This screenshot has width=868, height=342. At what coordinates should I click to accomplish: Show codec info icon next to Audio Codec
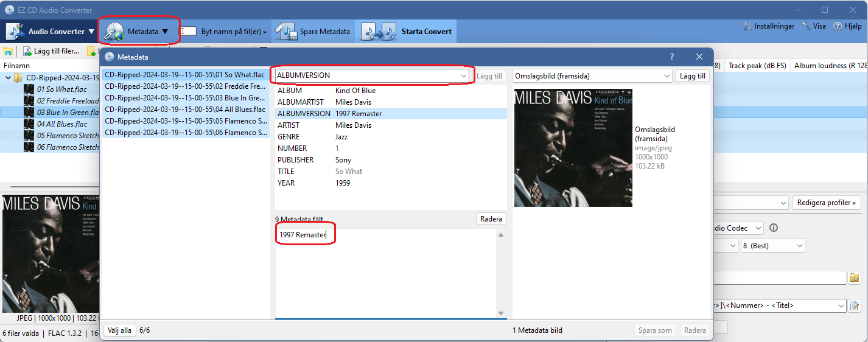tap(774, 228)
